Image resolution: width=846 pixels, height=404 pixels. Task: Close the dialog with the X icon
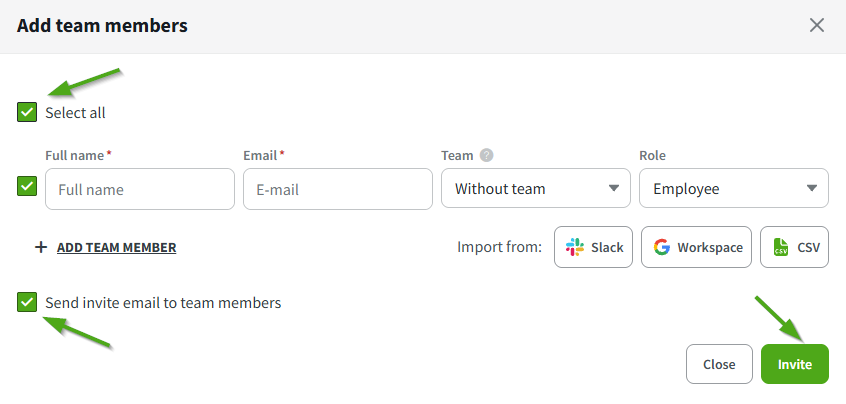tap(817, 25)
